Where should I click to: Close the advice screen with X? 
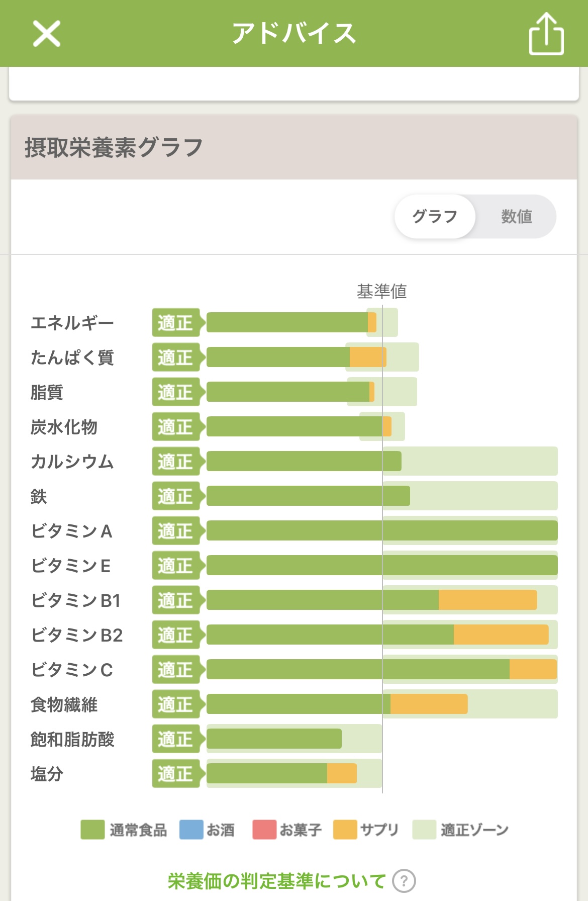[47, 34]
